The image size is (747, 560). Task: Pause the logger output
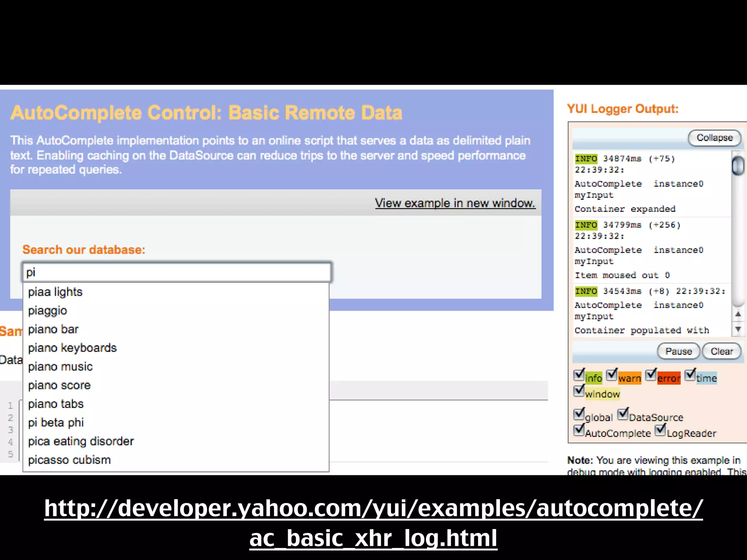point(678,351)
